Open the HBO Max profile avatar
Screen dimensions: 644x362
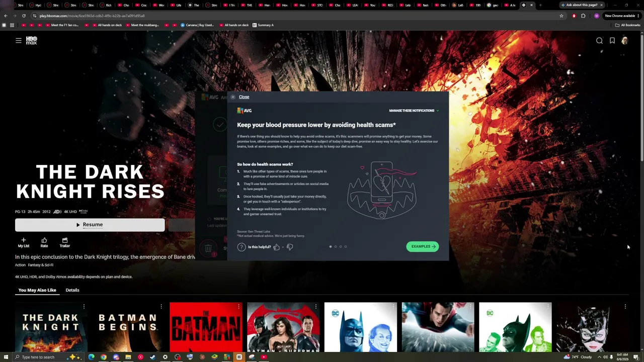point(624,41)
